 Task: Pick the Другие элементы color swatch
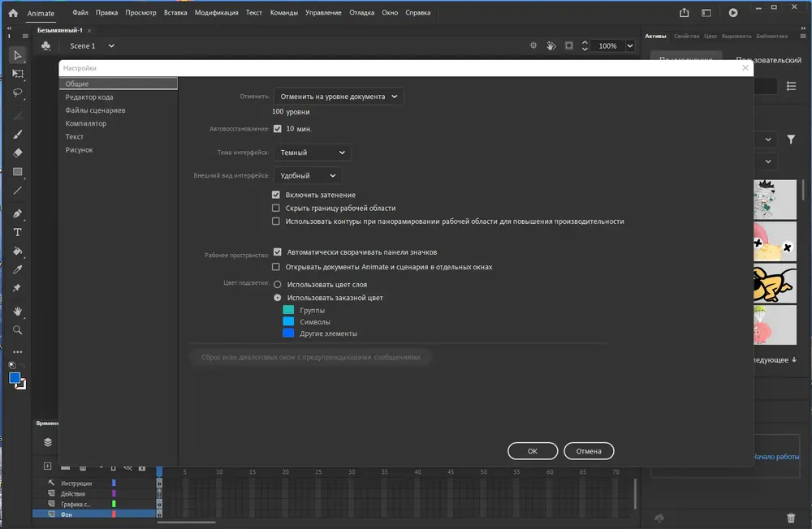[x=288, y=333]
